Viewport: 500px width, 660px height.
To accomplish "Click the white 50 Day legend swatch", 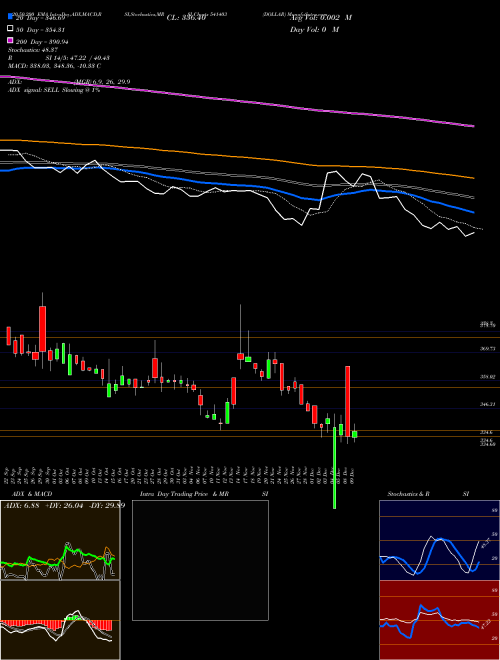I will [10, 29].
